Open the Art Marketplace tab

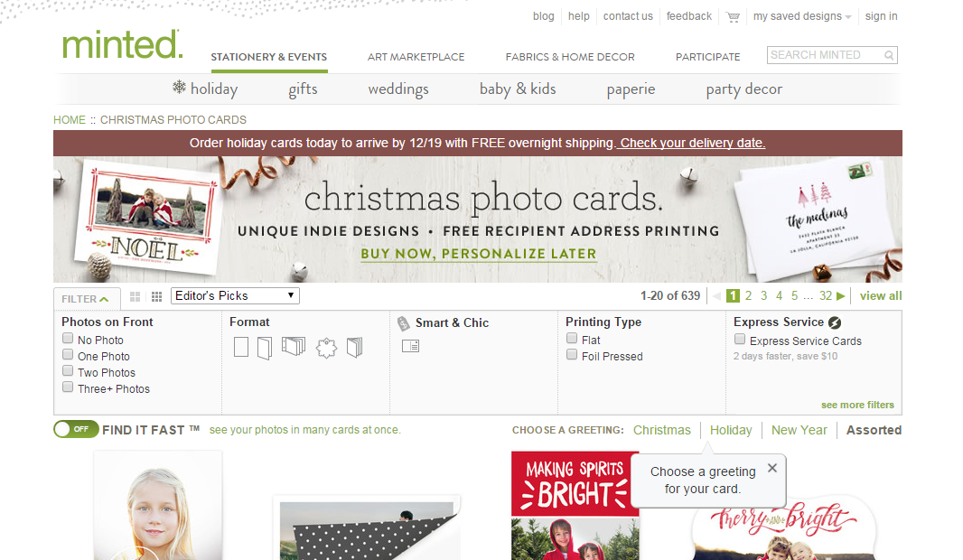[x=416, y=57]
